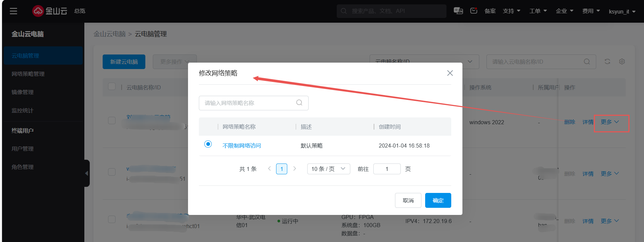
Task: Open the 10 条/页 page size dropdown
Action: click(x=328, y=169)
